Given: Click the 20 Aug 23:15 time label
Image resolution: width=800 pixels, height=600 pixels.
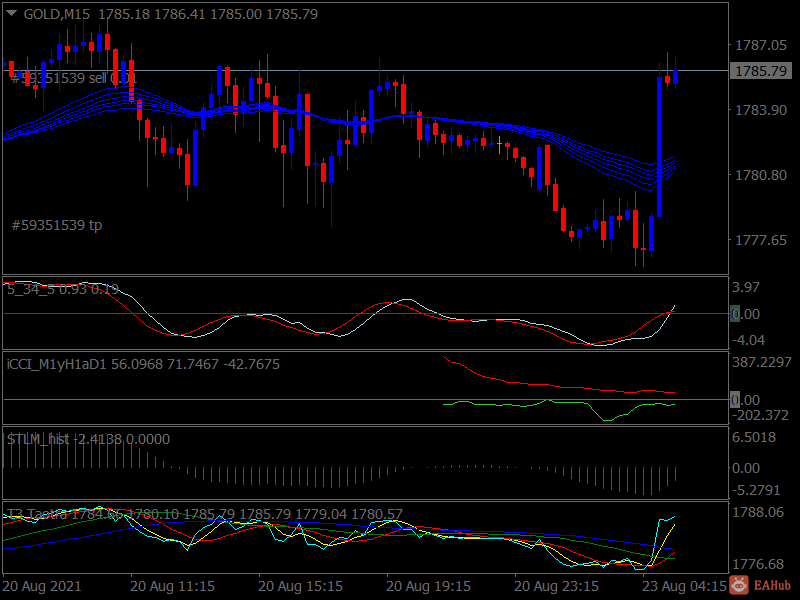Looking at the screenshot, I should click(x=556, y=586).
